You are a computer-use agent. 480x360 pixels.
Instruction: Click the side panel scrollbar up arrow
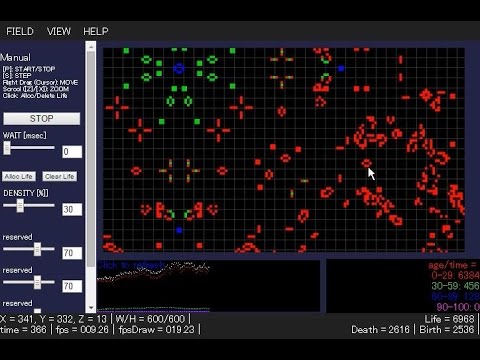pyautogui.click(x=91, y=46)
